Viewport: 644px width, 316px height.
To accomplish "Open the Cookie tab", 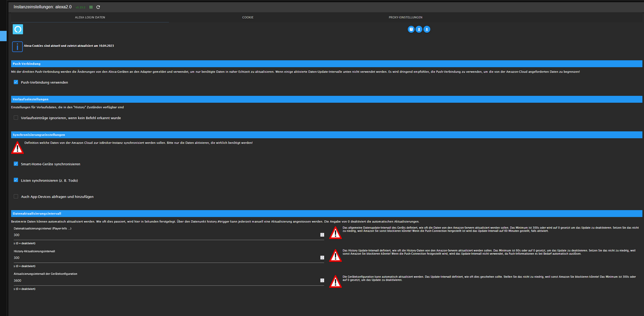I will tap(248, 17).
